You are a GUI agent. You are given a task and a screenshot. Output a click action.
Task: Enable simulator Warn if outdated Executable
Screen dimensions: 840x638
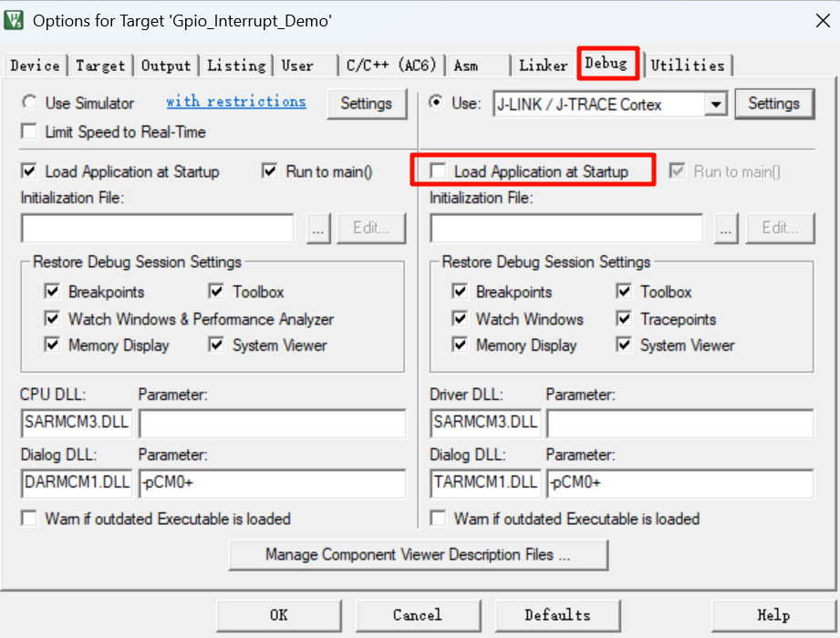point(29,518)
